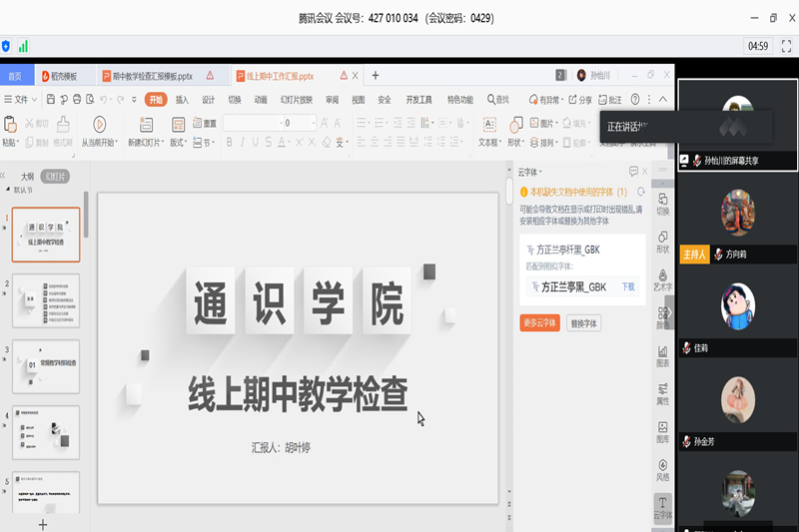799x532 pixels.
Task: Click the save icon in quick toolbar
Action: point(49,100)
